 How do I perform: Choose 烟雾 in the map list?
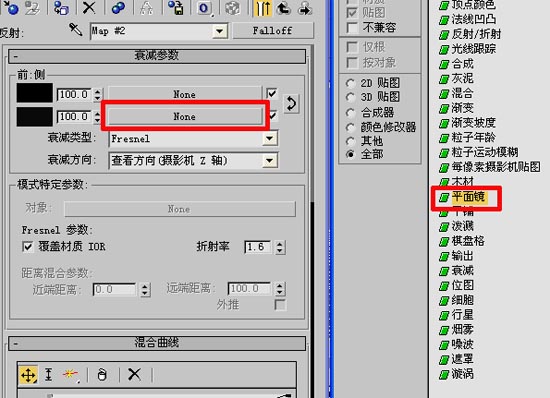point(462,330)
